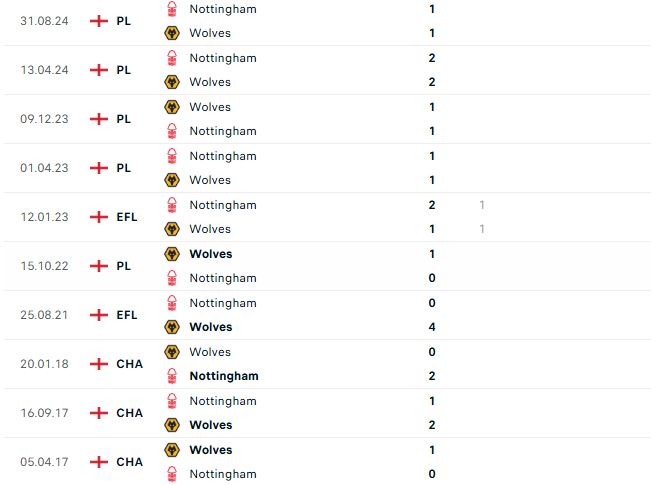Click Nottingham crest in 31.08.24 match
Screen dimensions: 651x485
click(x=172, y=9)
